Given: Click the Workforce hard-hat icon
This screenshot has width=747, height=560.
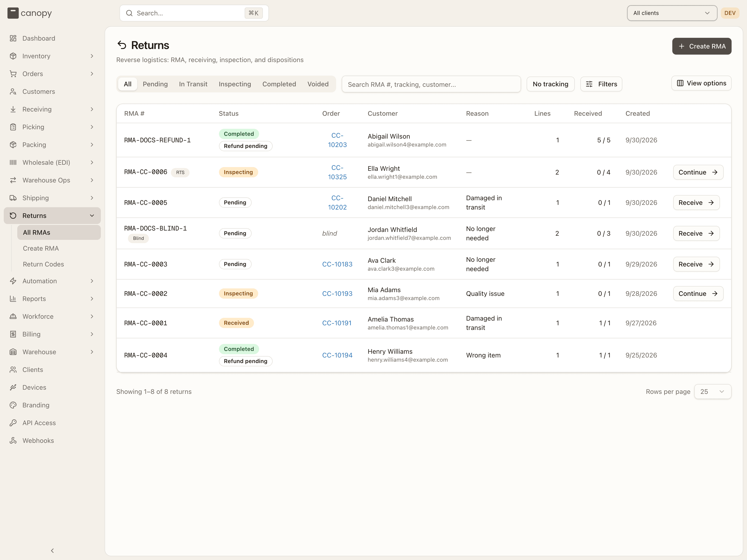Looking at the screenshot, I should click(x=13, y=317).
